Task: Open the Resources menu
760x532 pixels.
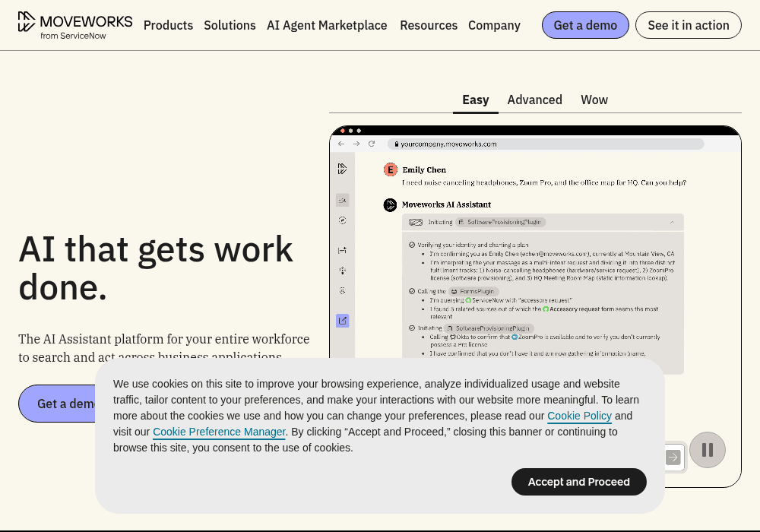Action: tap(429, 25)
